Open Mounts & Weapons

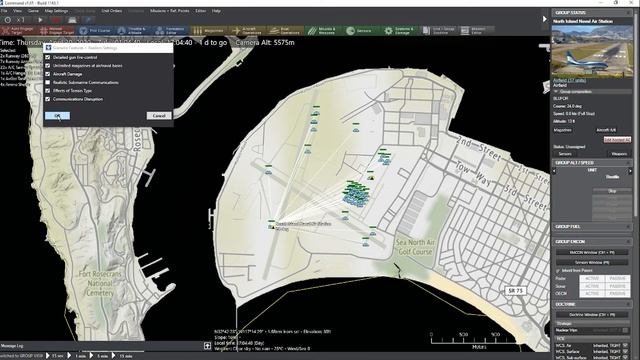pyautogui.click(x=322, y=30)
